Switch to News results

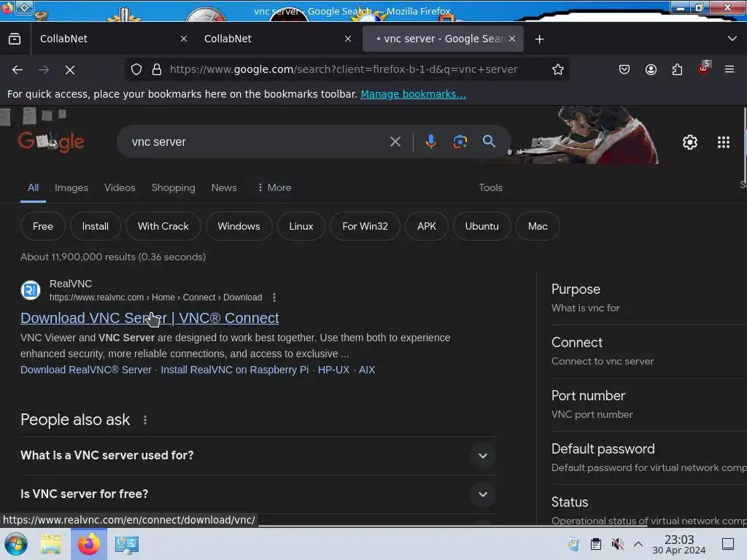coord(224,187)
